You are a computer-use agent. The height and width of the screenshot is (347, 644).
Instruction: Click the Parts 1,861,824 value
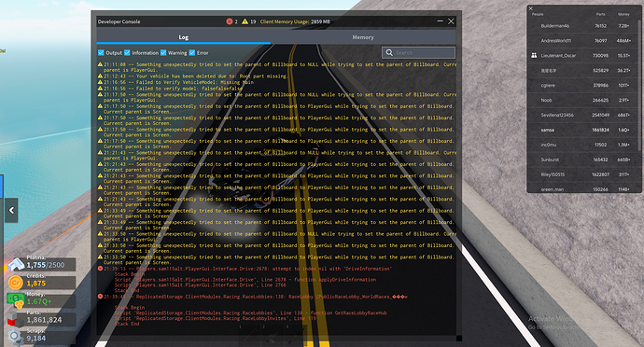click(x=44, y=320)
